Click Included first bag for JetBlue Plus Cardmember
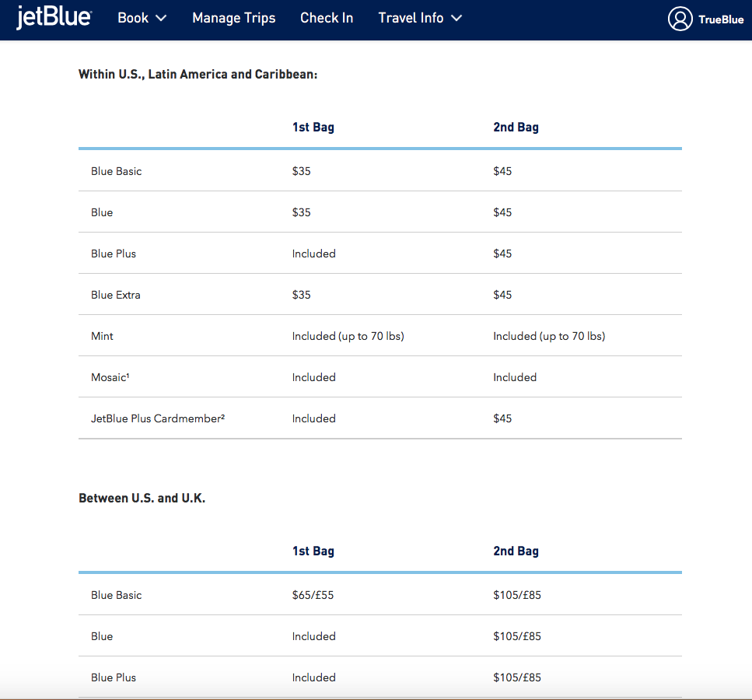752x700 pixels. pos(313,419)
